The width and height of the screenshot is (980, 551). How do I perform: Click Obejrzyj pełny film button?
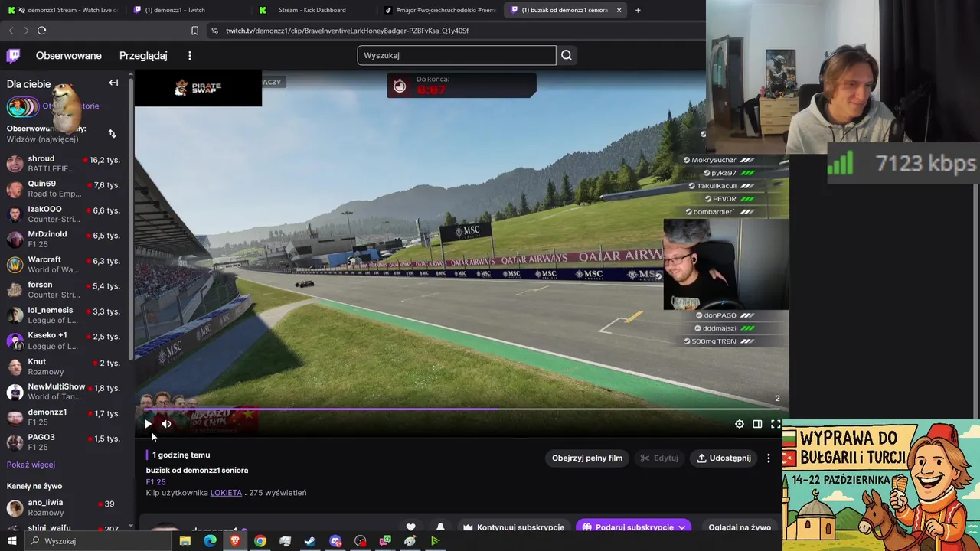(587, 458)
